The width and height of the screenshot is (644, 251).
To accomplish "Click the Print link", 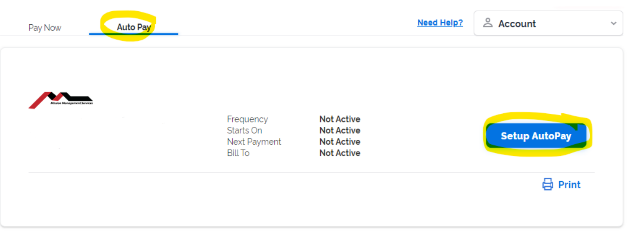I will pyautogui.click(x=569, y=184).
